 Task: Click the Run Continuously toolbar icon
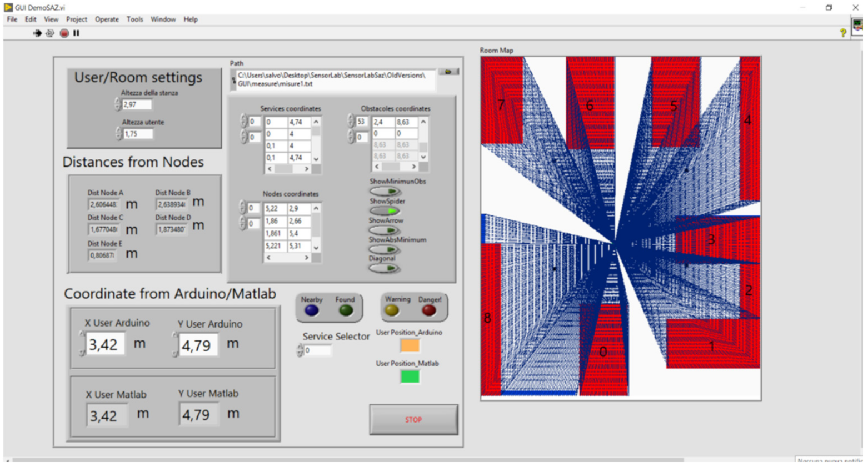point(50,33)
